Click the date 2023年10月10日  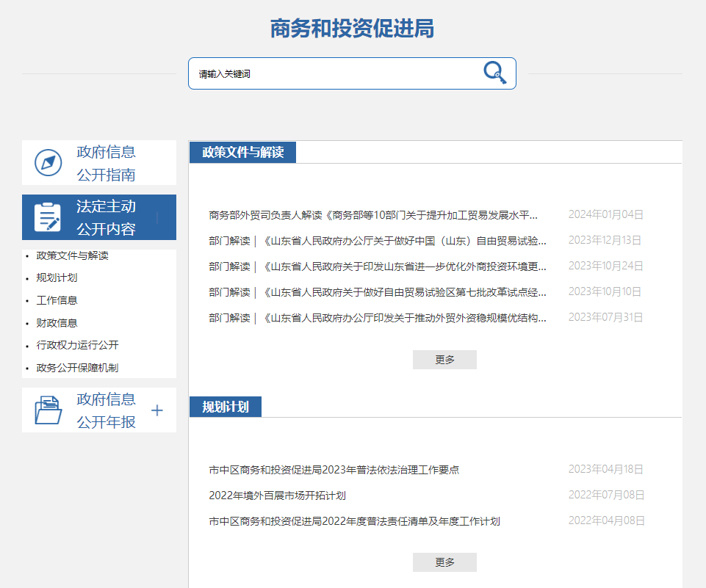click(605, 291)
